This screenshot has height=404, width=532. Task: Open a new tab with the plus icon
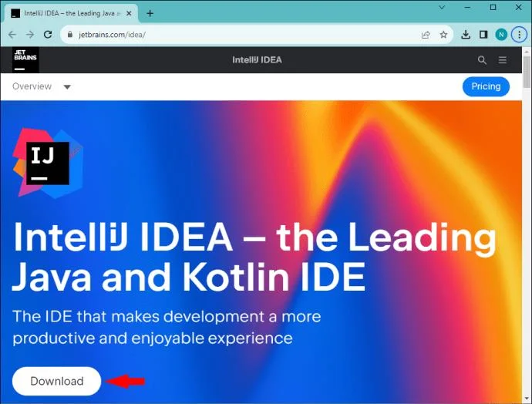(150, 14)
